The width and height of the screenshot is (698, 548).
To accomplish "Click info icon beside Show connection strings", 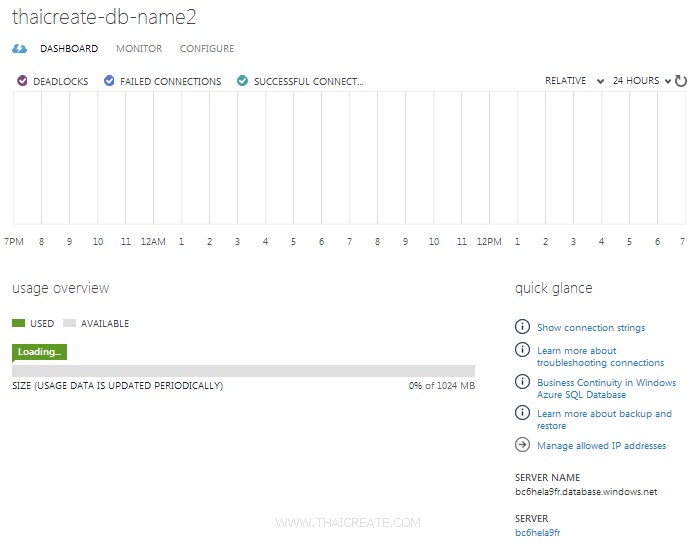I will tap(522, 327).
